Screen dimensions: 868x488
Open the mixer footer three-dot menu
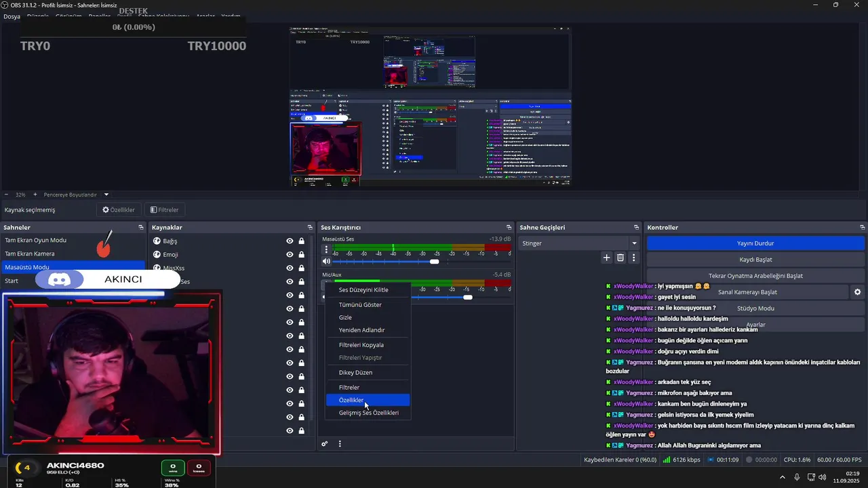tap(340, 444)
